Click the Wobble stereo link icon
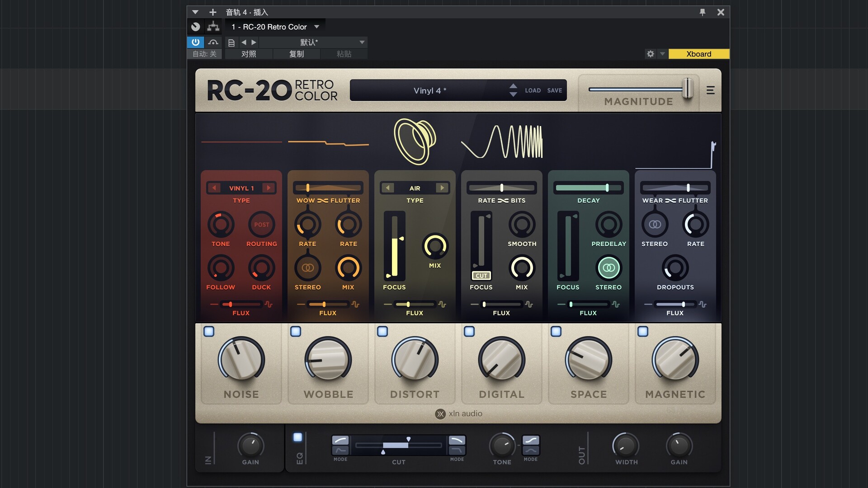The image size is (868, 488). pyautogui.click(x=307, y=268)
